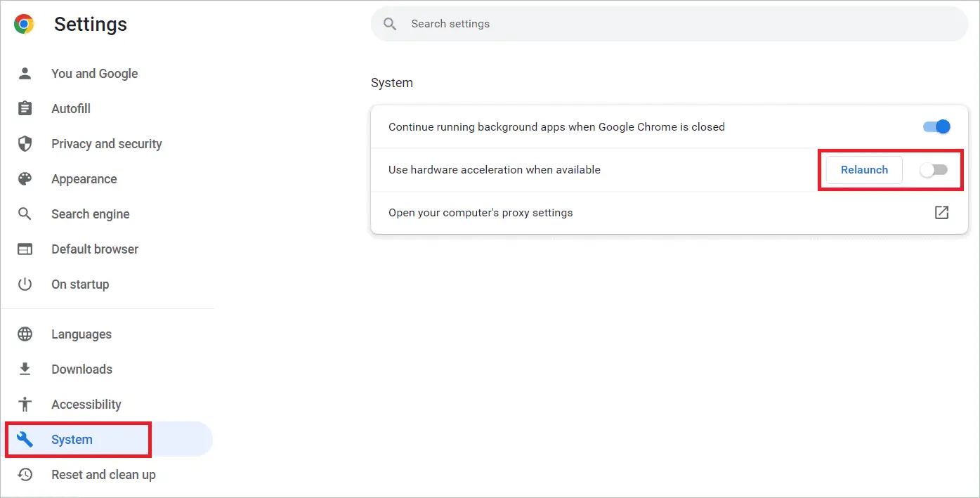Toggle the hardware acceleration switch off again
Image resolution: width=980 pixels, height=498 pixels.
[x=935, y=169]
